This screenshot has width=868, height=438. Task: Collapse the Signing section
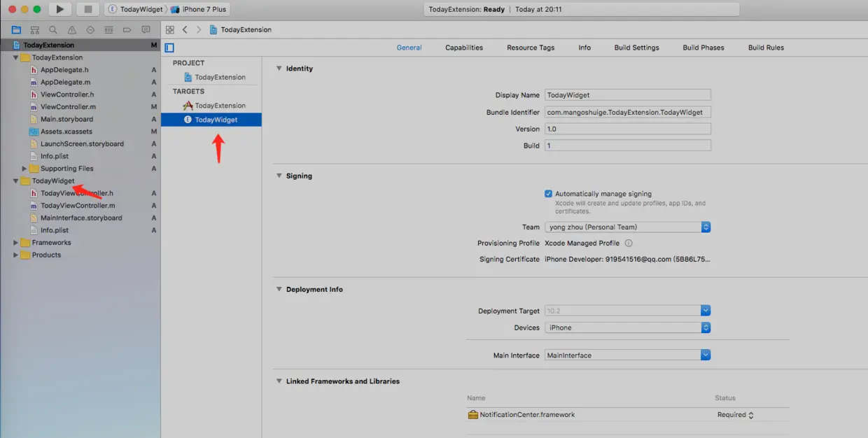(279, 176)
